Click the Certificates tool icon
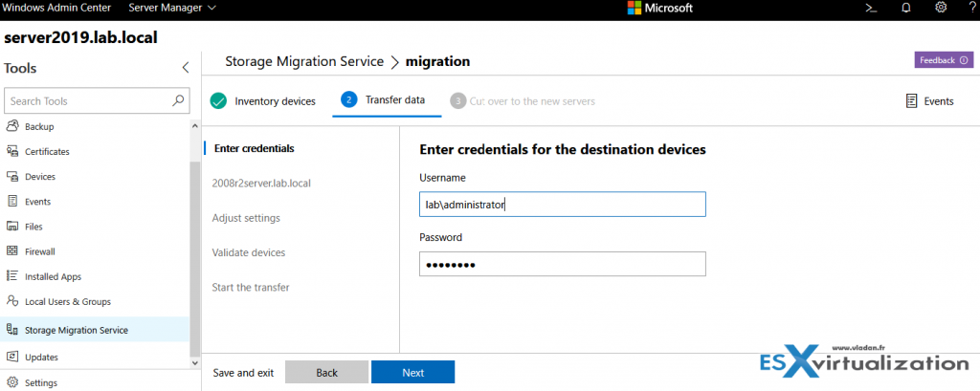Image resolution: width=980 pixels, height=391 pixels. (x=12, y=151)
